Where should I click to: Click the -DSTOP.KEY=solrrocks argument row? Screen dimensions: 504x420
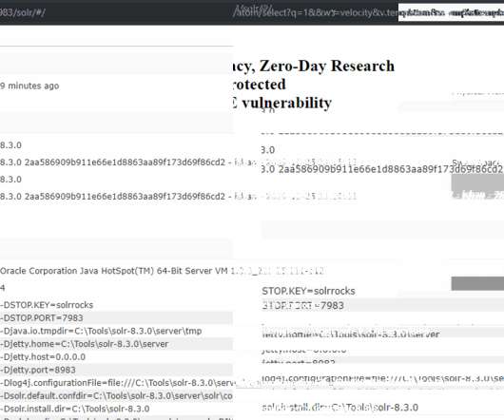click(x=47, y=305)
